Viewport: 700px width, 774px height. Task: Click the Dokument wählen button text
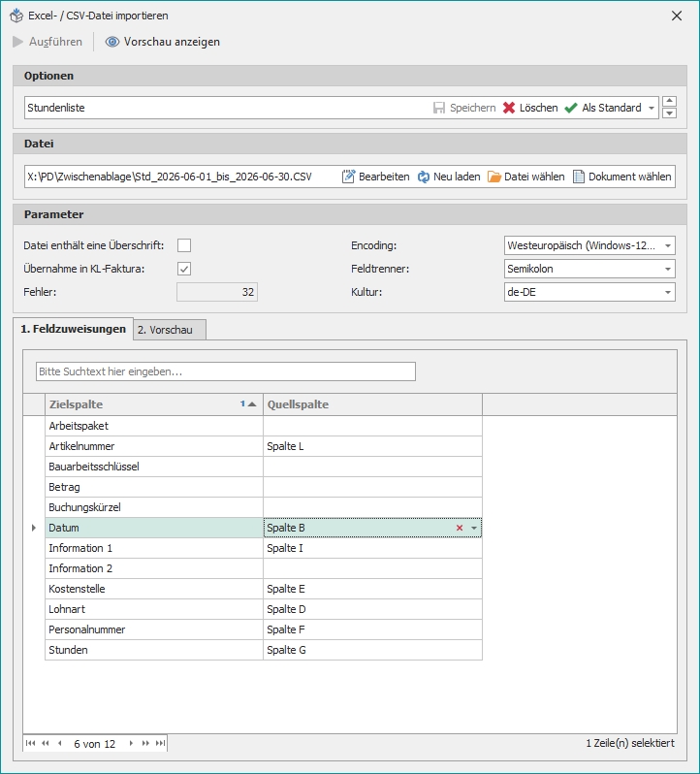629,177
